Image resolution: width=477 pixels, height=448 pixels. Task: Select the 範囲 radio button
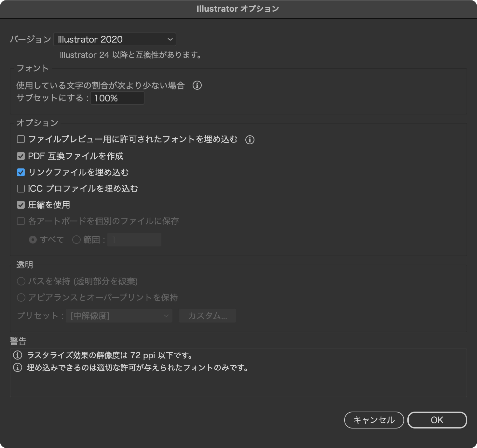[x=76, y=240]
